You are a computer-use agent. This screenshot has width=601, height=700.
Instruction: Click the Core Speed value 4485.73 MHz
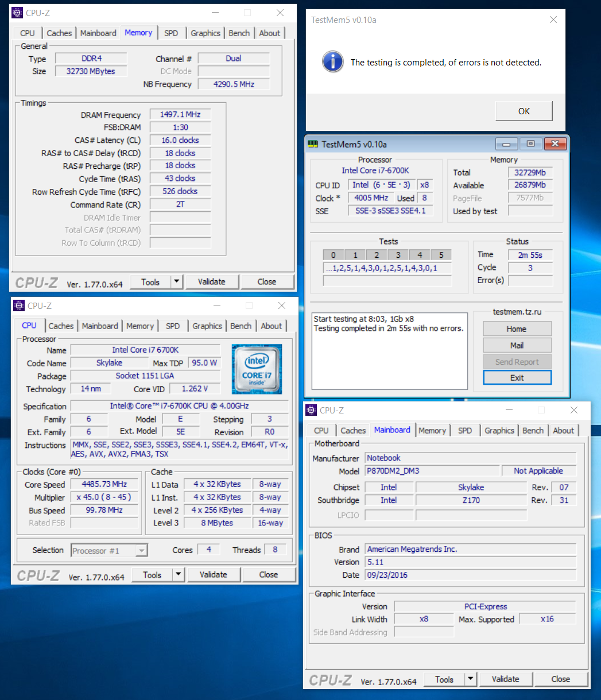[x=104, y=485]
